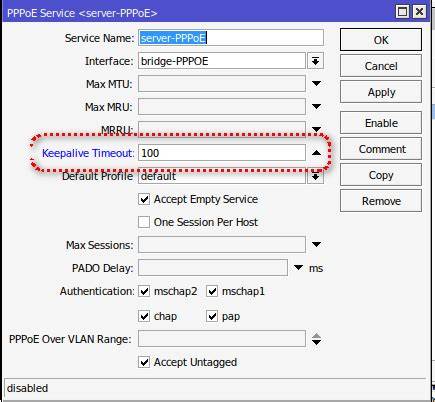435x402 pixels.
Task: Click the PADO Delay input field
Action: pos(213,268)
